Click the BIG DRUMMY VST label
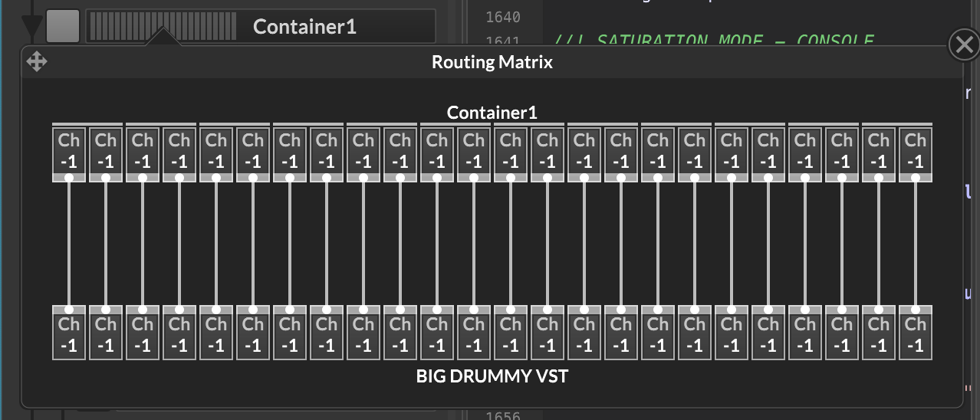Screen dimensions: 980x420 coord(492,376)
